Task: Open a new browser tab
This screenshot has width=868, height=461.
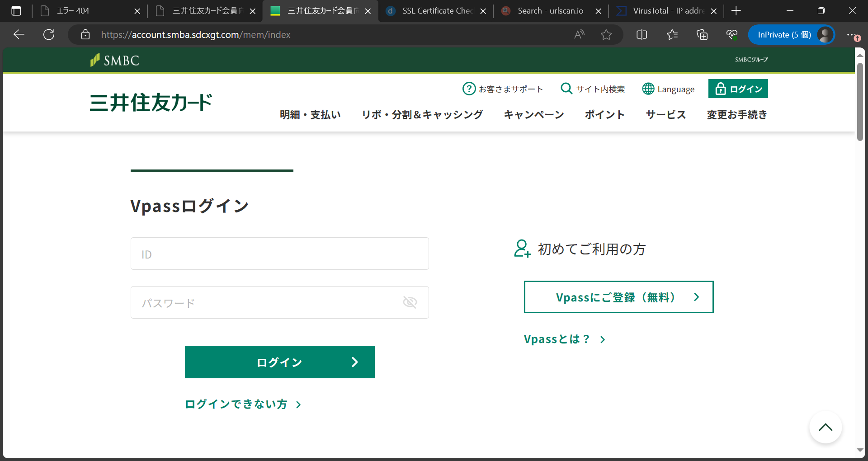Action: point(736,10)
